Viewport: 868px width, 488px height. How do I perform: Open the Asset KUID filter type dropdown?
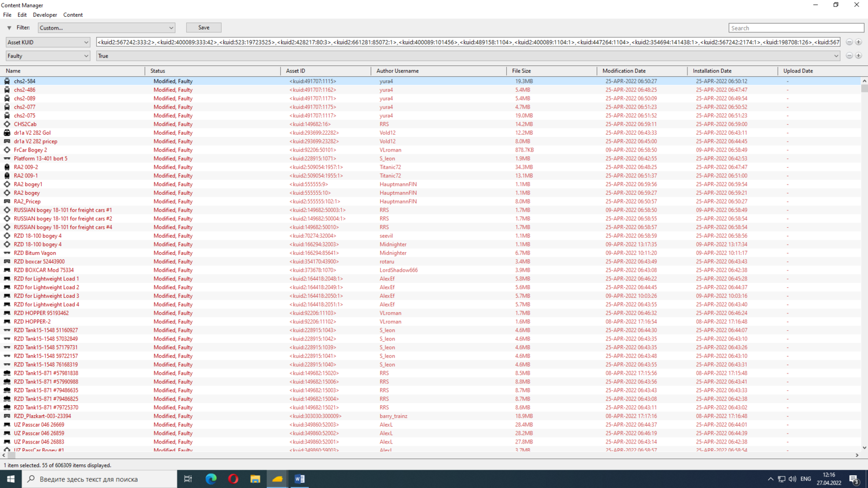pyautogui.click(x=47, y=42)
